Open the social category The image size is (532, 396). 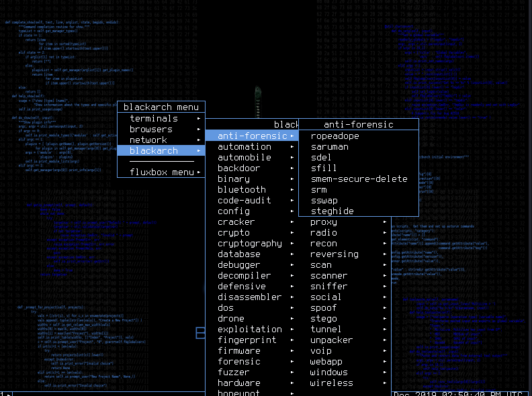tap(345, 297)
